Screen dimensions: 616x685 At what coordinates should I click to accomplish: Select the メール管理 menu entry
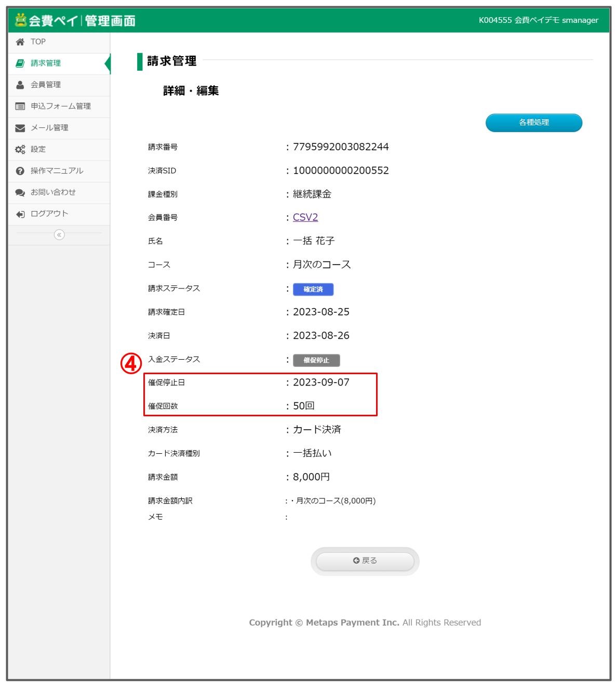(49, 128)
